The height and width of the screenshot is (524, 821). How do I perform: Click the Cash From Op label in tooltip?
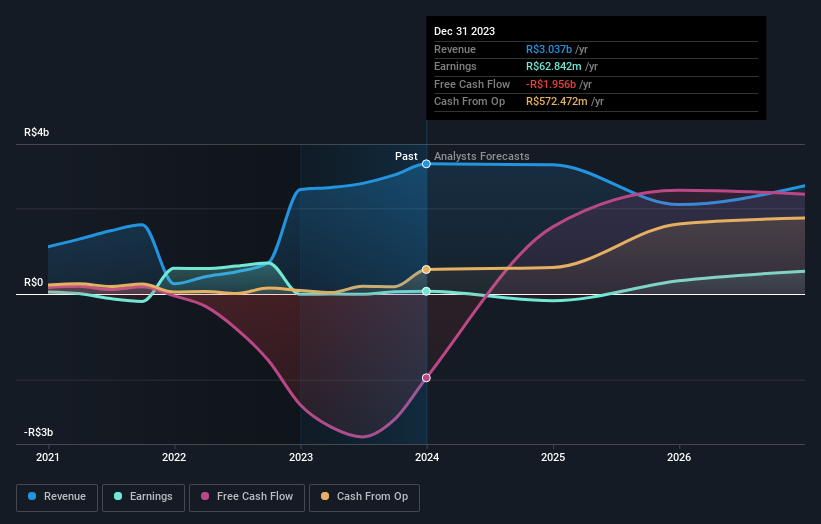point(470,102)
